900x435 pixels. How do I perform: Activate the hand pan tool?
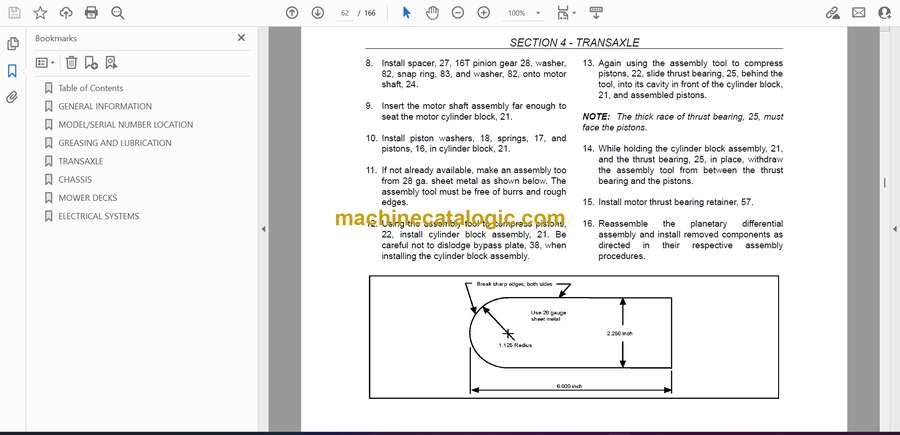(432, 13)
